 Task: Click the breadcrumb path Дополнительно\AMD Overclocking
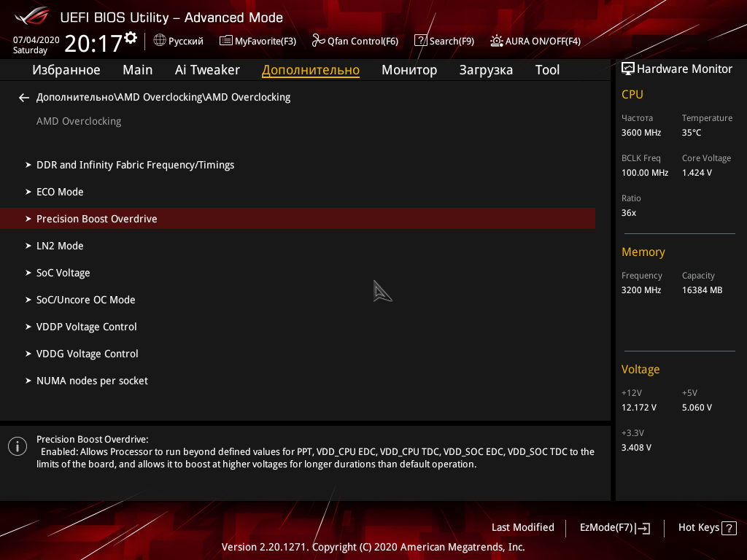tap(163, 97)
